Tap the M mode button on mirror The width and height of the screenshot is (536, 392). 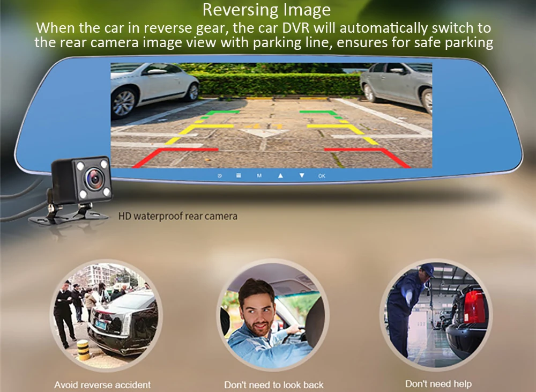(259, 175)
